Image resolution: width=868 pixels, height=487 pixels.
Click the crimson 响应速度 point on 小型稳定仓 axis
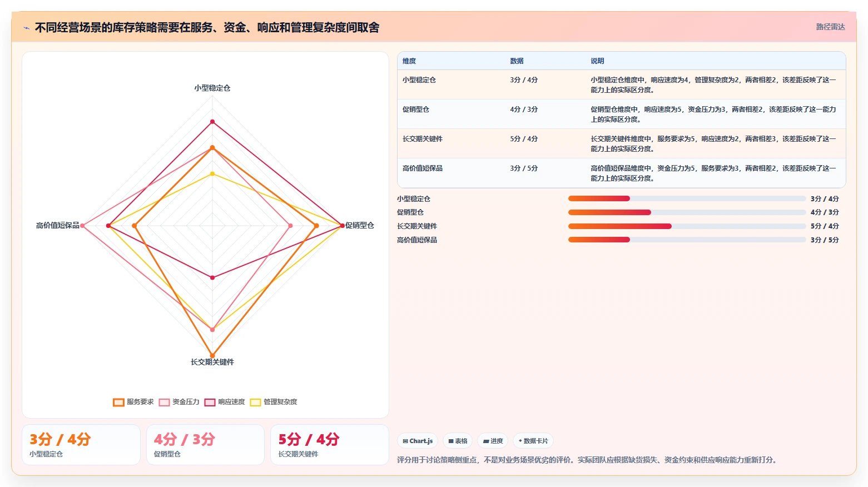pyautogui.click(x=212, y=122)
